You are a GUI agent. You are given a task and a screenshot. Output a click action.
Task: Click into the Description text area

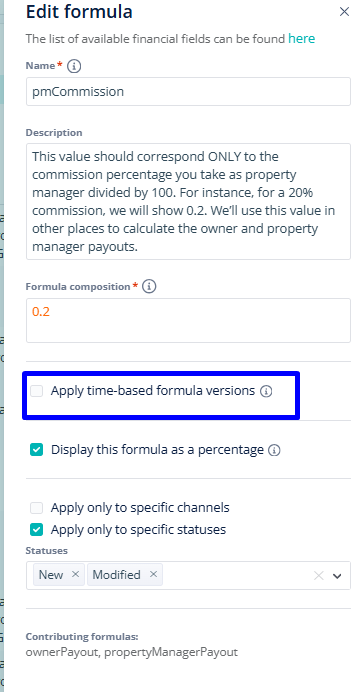188,201
